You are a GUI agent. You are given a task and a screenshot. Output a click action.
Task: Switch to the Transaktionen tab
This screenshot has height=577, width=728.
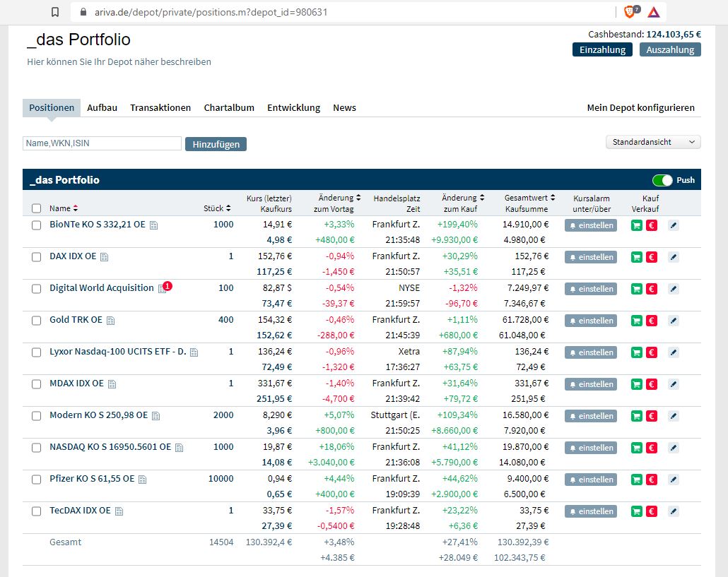(x=160, y=108)
